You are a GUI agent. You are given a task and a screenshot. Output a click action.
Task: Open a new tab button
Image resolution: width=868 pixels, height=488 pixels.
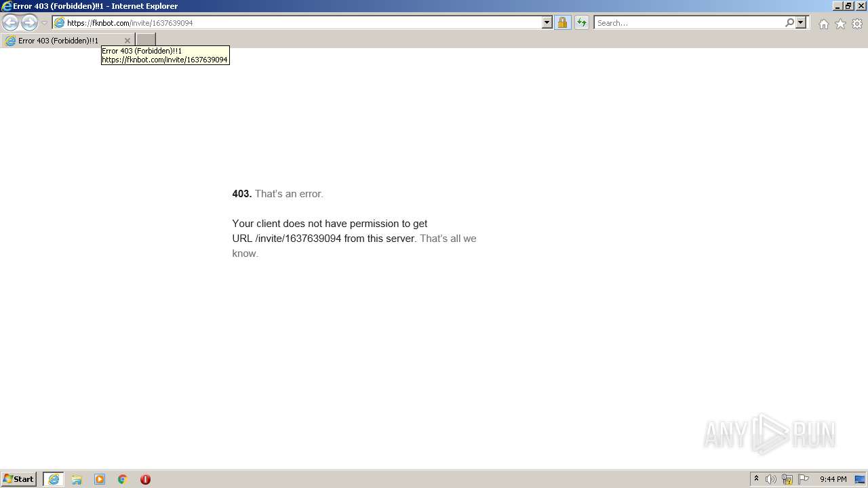click(146, 41)
